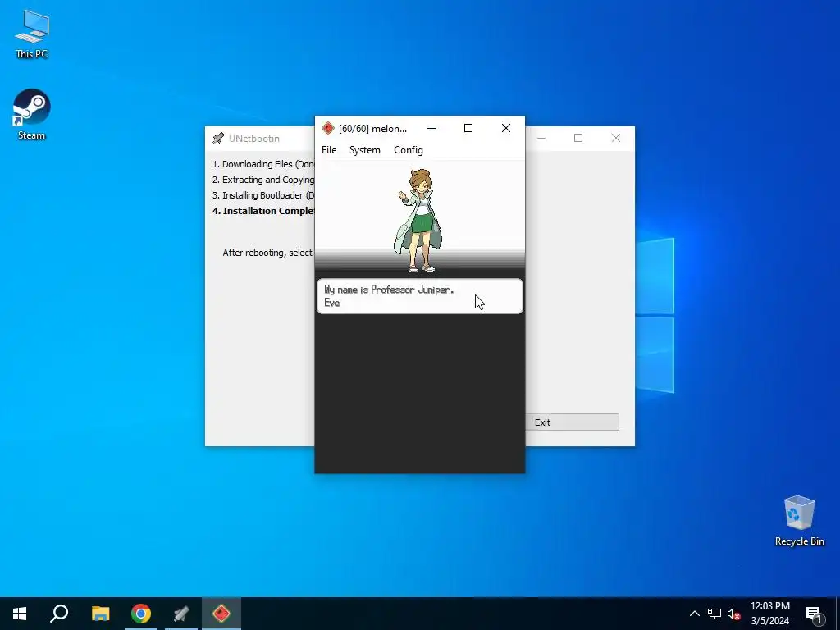Close the melonDS window

[505, 129]
